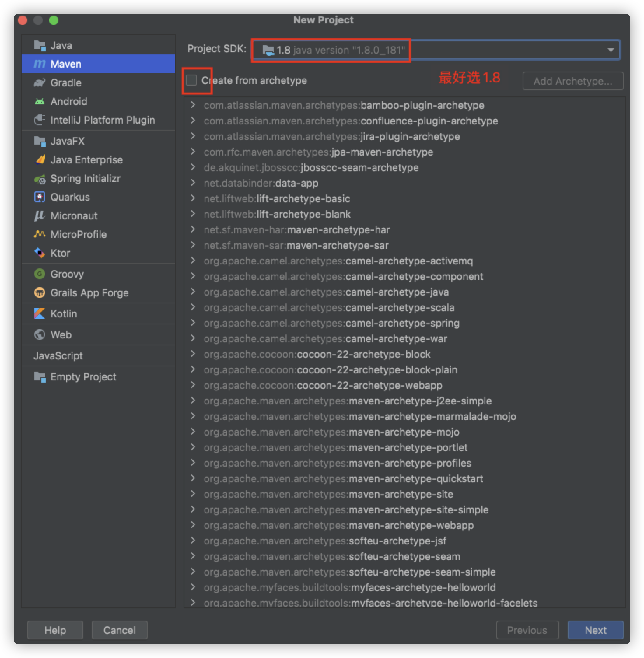This screenshot has width=644, height=658.
Task: Select maven-archetype-j2ee-simple row
Action: [x=404, y=401]
